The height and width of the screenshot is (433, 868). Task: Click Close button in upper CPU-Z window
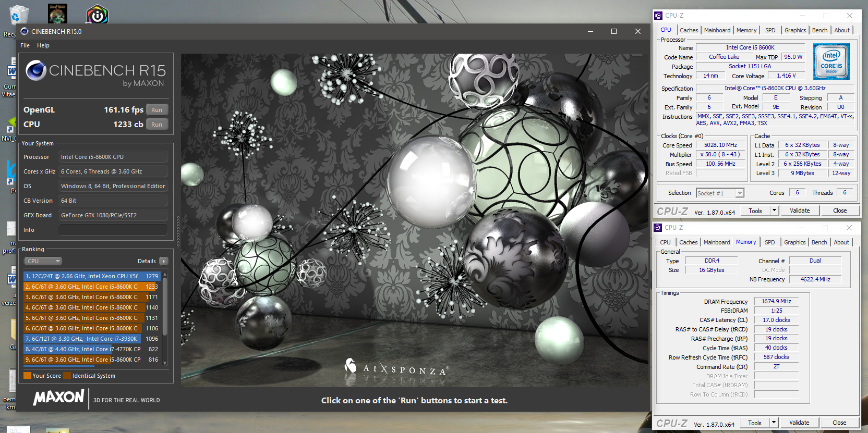click(x=840, y=211)
